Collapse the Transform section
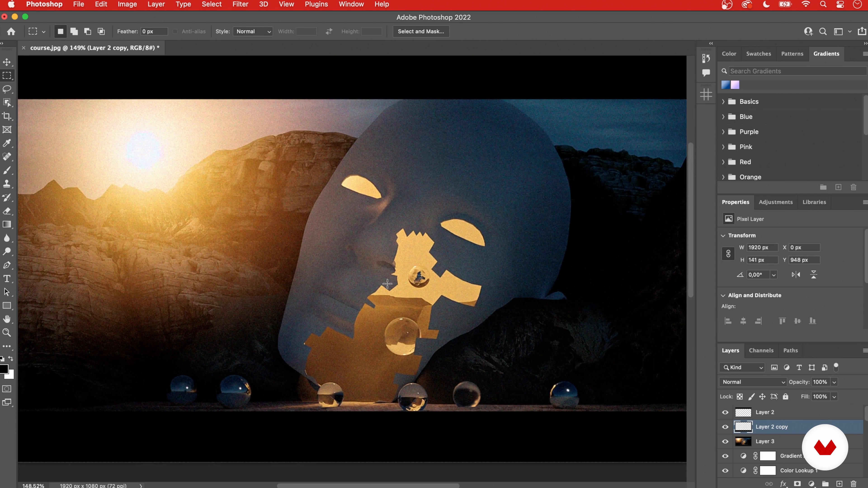This screenshot has width=868, height=488. click(x=723, y=235)
